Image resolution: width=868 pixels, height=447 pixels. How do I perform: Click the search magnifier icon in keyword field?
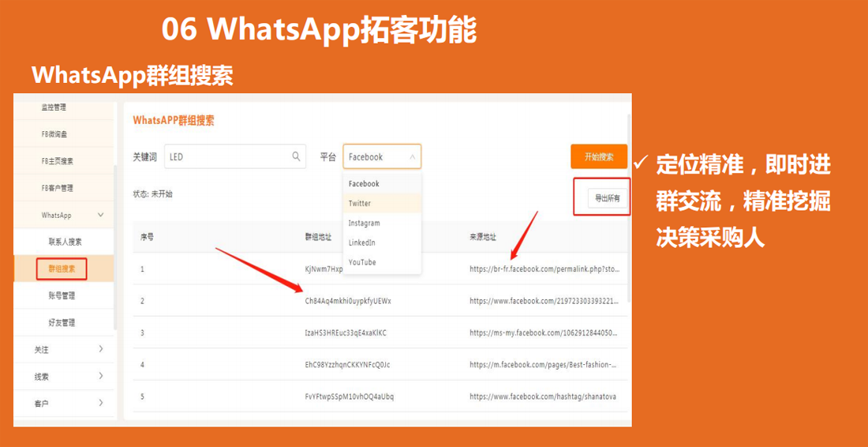tap(297, 156)
